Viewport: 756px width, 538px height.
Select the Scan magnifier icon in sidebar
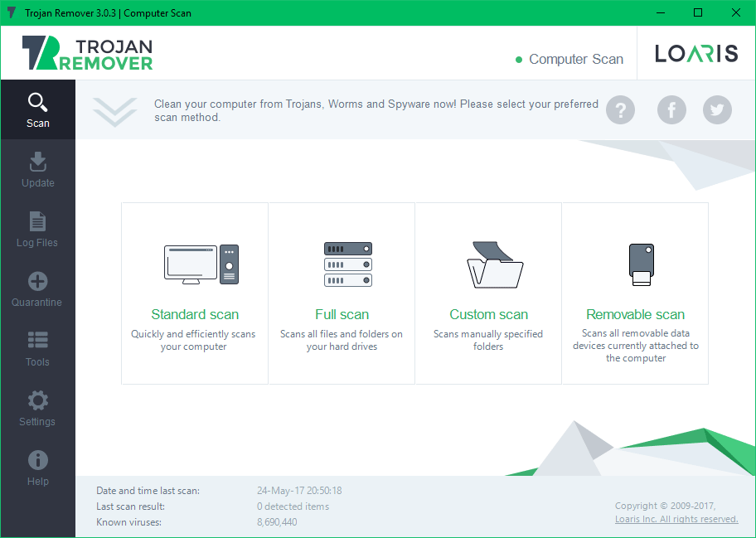pos(37,101)
